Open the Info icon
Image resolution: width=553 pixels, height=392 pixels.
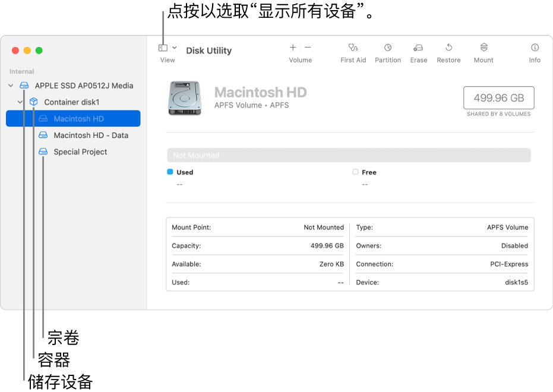tap(535, 48)
